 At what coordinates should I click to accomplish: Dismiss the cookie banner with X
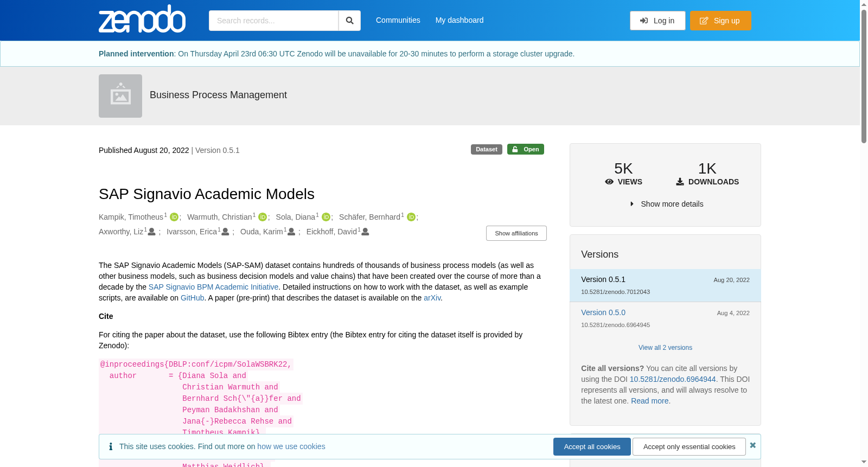752,445
